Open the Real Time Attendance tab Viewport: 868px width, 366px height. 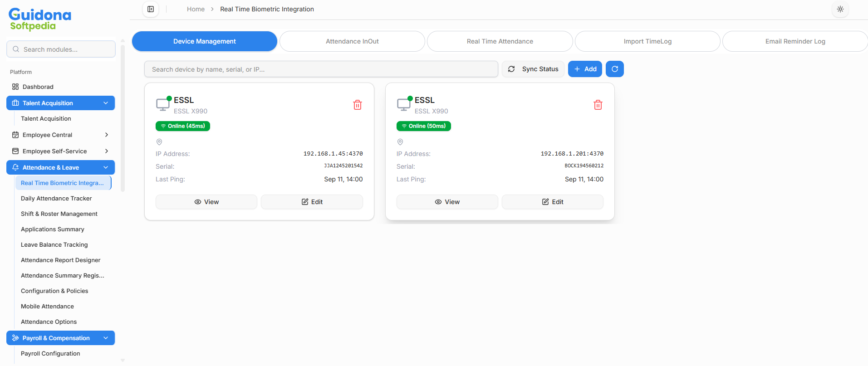tap(500, 41)
